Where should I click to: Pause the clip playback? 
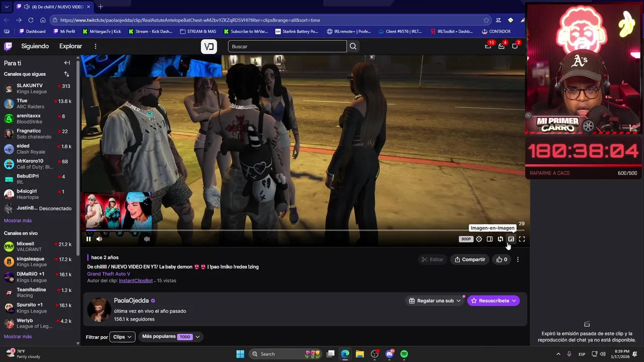click(89, 239)
